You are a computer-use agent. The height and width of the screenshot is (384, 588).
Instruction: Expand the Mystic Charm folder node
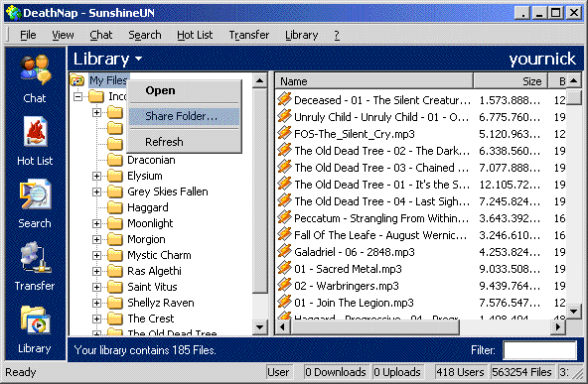96,255
